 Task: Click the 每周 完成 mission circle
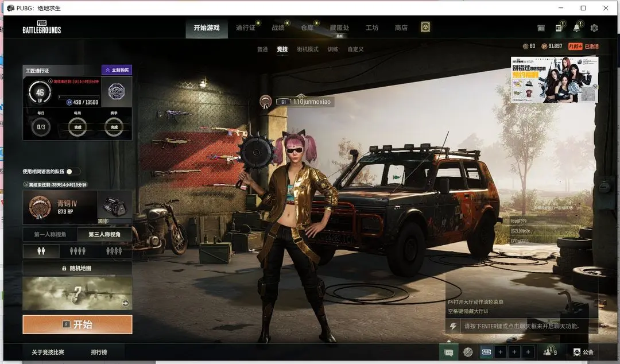(77, 127)
